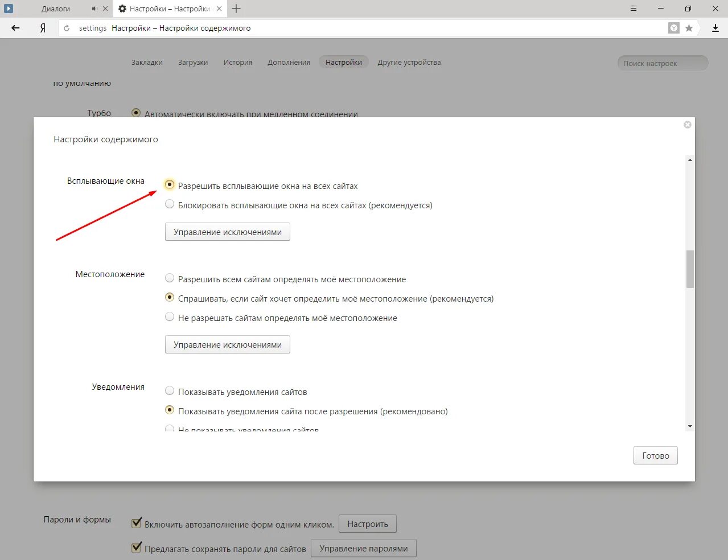The image size is (728, 560).
Task: Open Управление паролями
Action: click(364, 548)
